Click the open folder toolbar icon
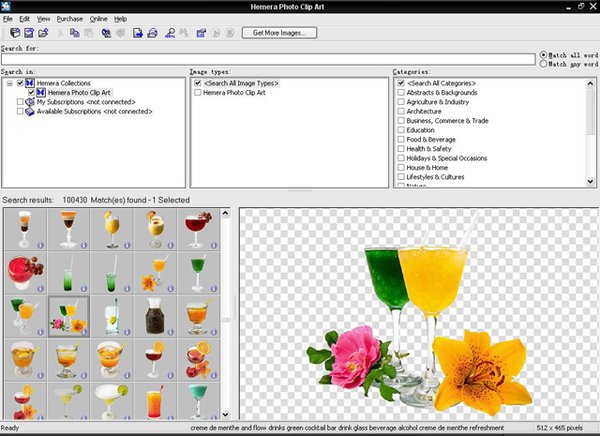The height and width of the screenshot is (436, 600). 43,33
